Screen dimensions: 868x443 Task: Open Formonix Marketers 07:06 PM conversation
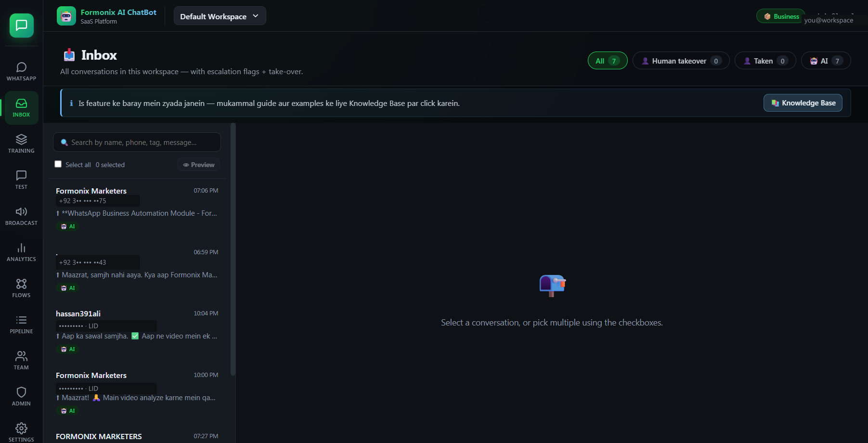click(x=137, y=209)
